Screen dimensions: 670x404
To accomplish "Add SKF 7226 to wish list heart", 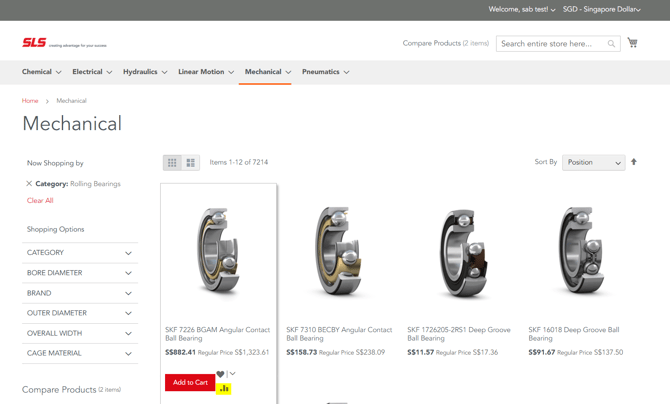I will [220, 374].
